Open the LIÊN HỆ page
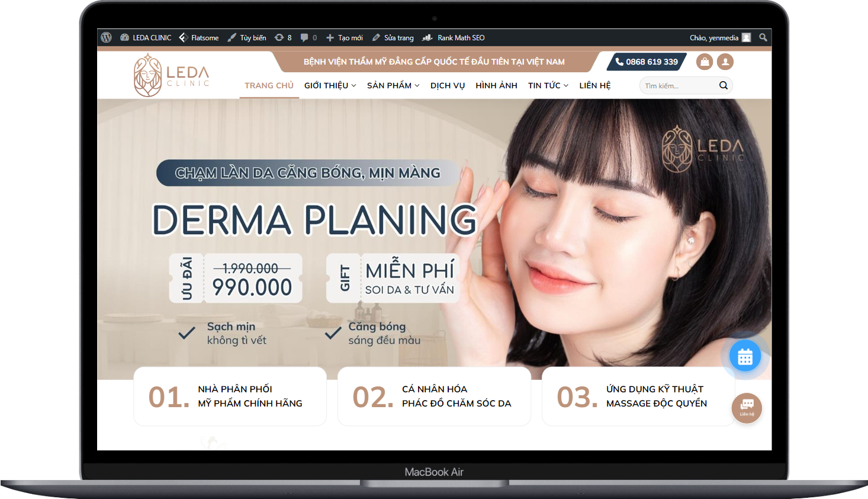Image resolution: width=868 pixels, height=499 pixels. point(595,85)
